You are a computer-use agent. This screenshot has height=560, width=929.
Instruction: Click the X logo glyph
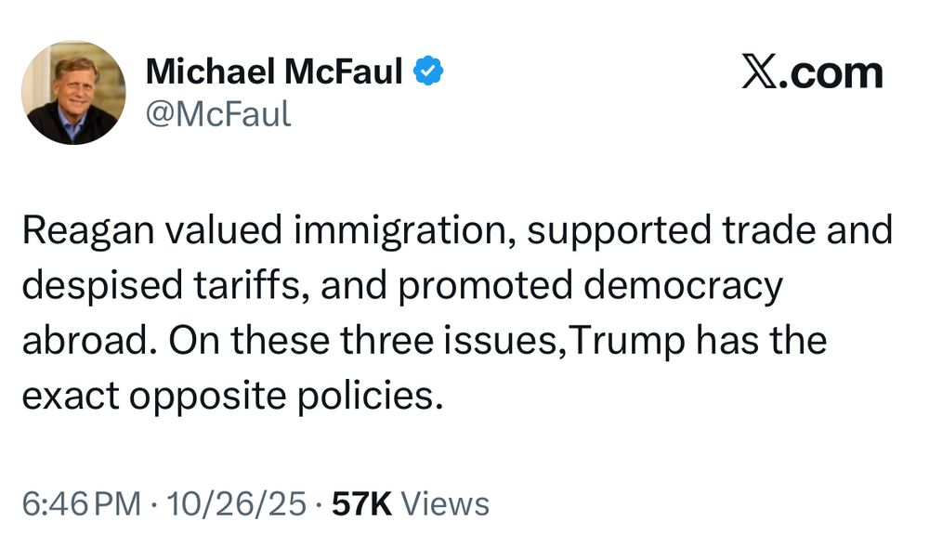coord(760,72)
